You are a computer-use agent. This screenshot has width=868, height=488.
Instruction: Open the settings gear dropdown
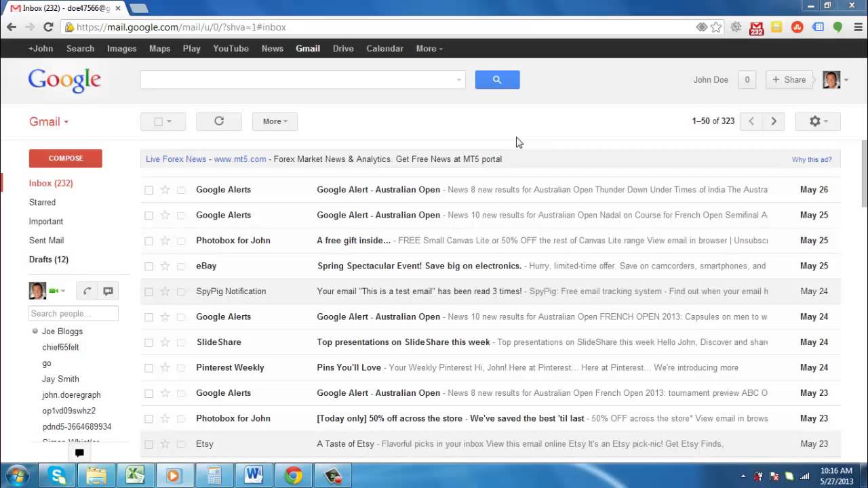click(x=818, y=121)
